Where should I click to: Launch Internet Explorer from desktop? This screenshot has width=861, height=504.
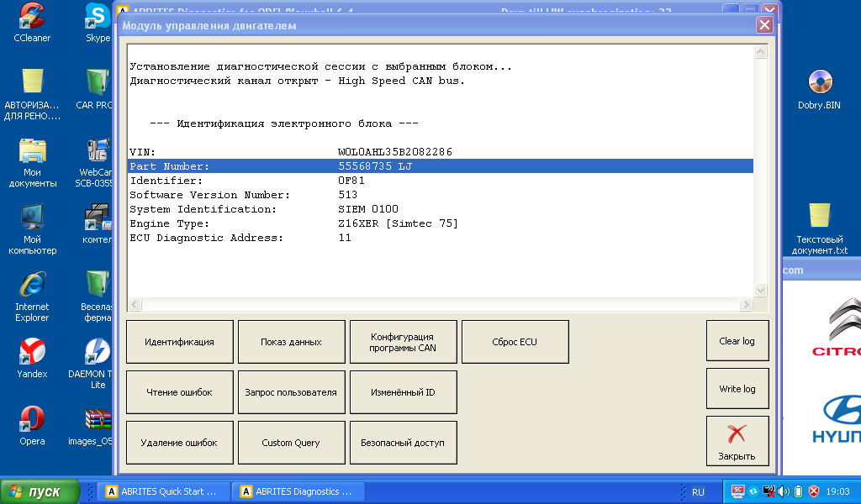tap(32, 297)
